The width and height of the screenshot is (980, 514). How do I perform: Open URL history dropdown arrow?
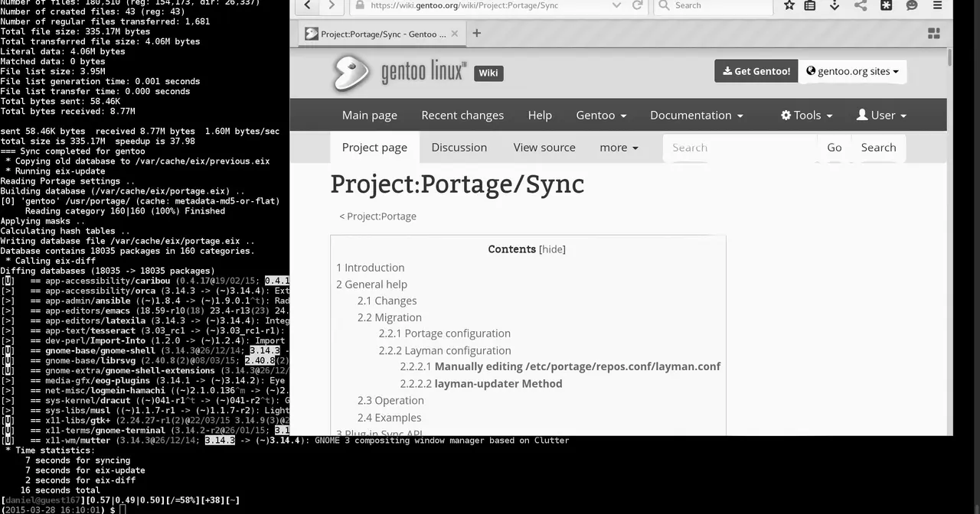(616, 5)
